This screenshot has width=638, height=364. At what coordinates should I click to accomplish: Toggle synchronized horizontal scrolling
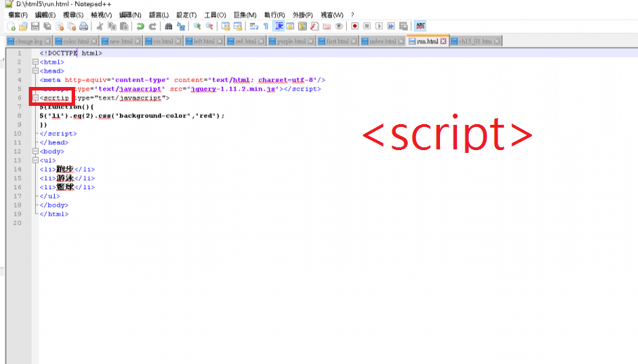238,27
